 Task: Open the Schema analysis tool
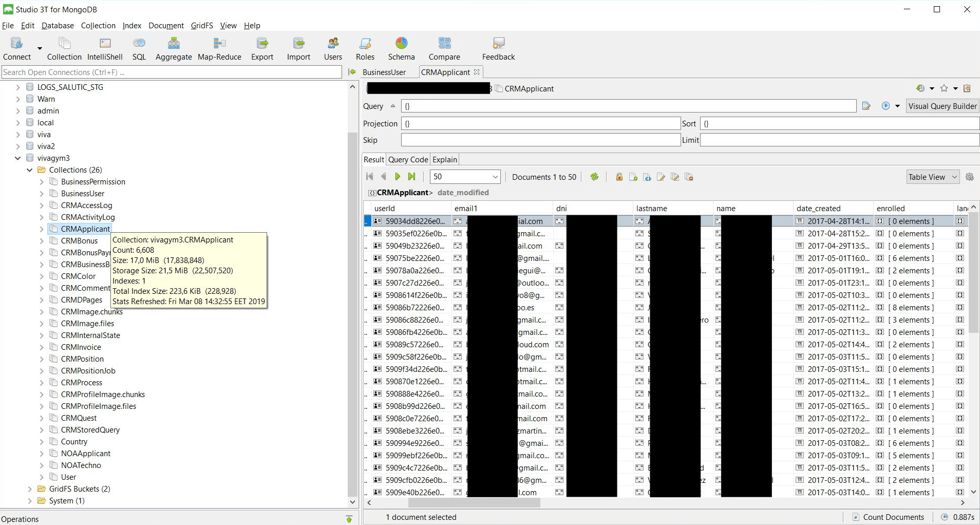click(401, 48)
